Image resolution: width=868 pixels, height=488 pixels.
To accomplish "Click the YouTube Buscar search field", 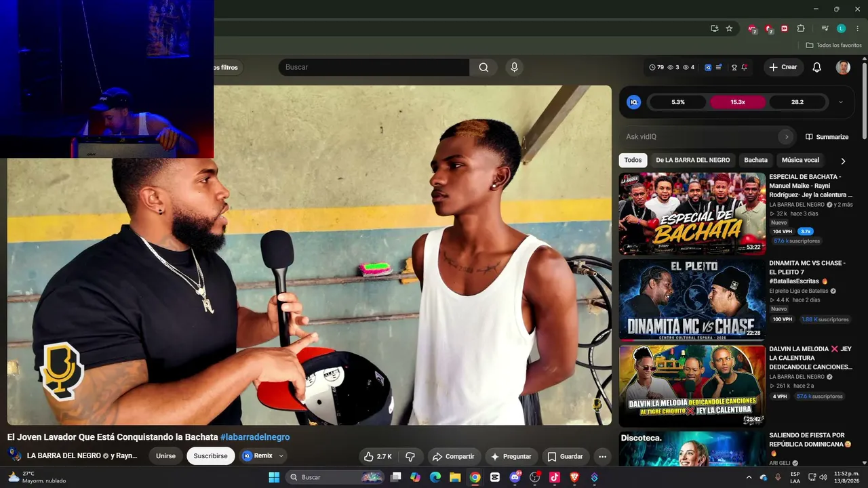I will (x=374, y=67).
